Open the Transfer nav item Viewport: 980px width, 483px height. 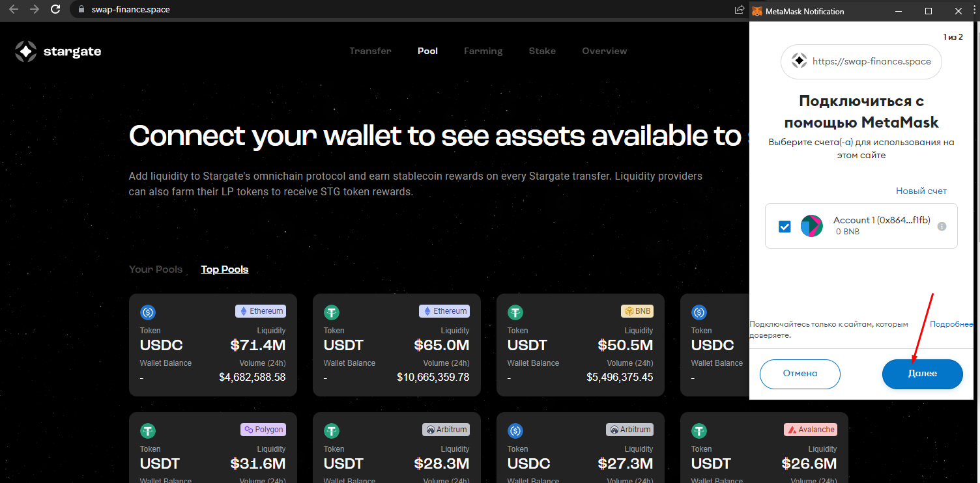pos(370,51)
